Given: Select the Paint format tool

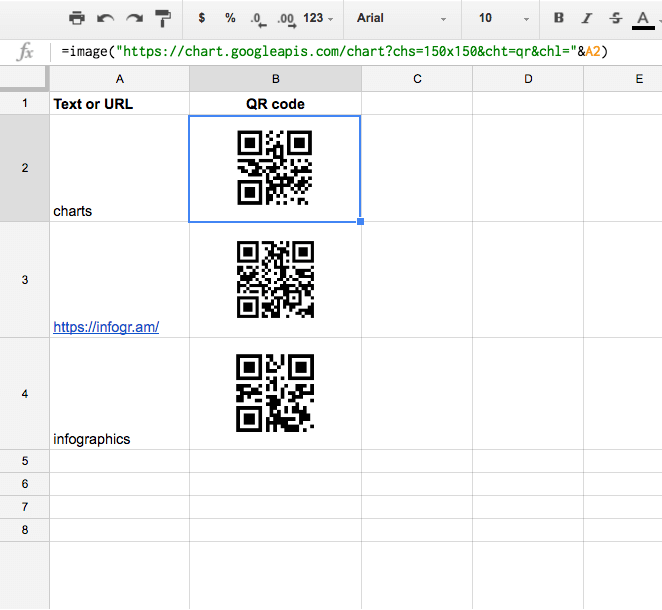Looking at the screenshot, I should click(163, 18).
